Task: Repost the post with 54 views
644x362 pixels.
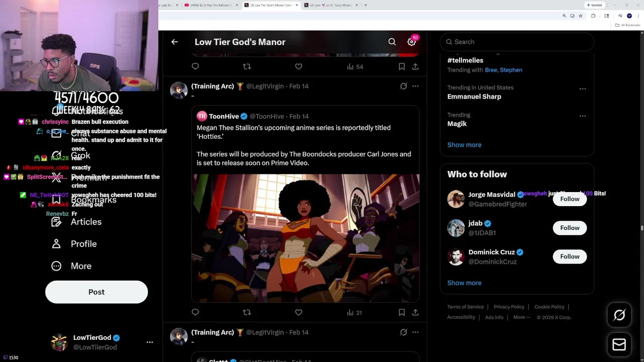Action: pyautogui.click(x=247, y=66)
